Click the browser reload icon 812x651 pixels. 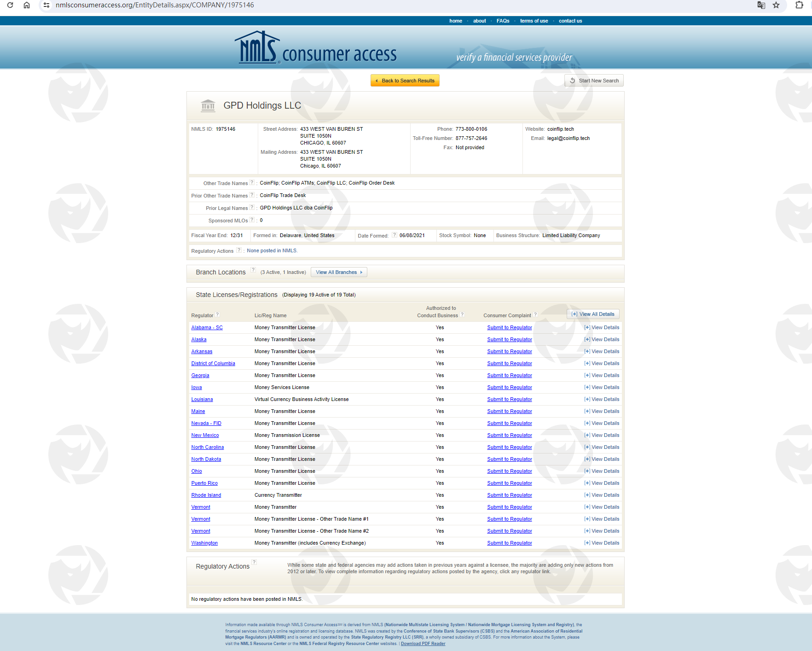coord(10,5)
